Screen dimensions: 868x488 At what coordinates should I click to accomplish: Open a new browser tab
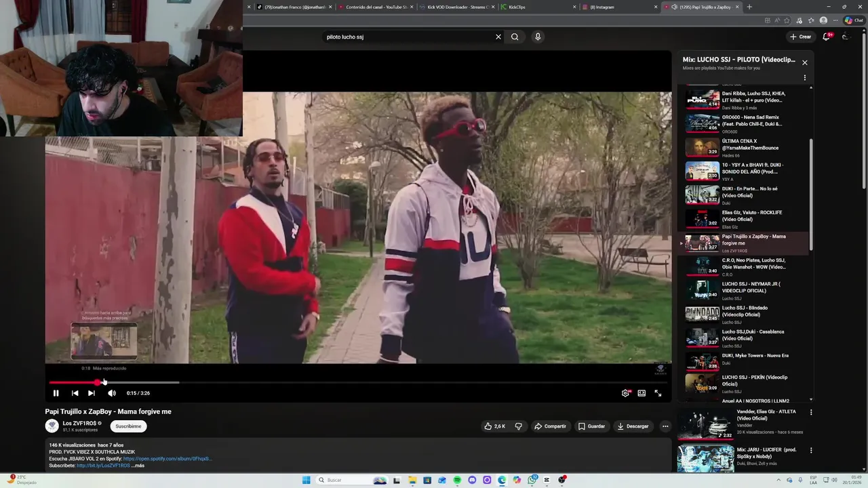pyautogui.click(x=749, y=7)
